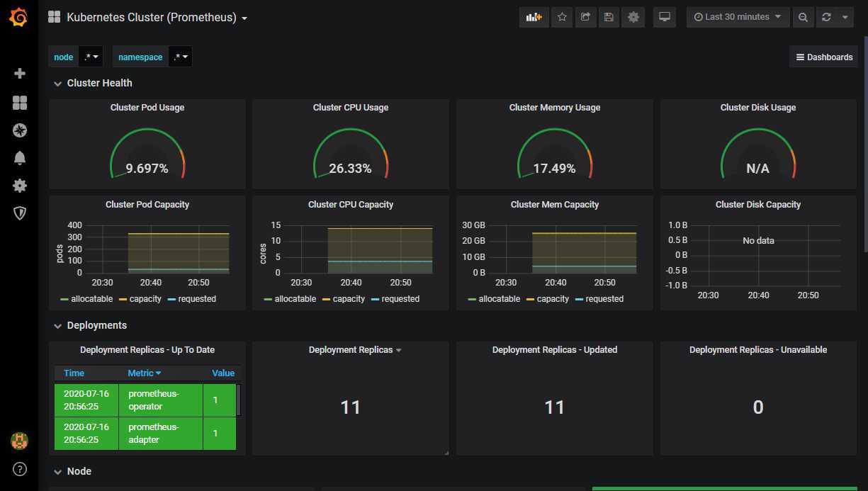This screenshot has width=868, height=491.
Task: Zoom out the time range
Action: [x=803, y=17]
